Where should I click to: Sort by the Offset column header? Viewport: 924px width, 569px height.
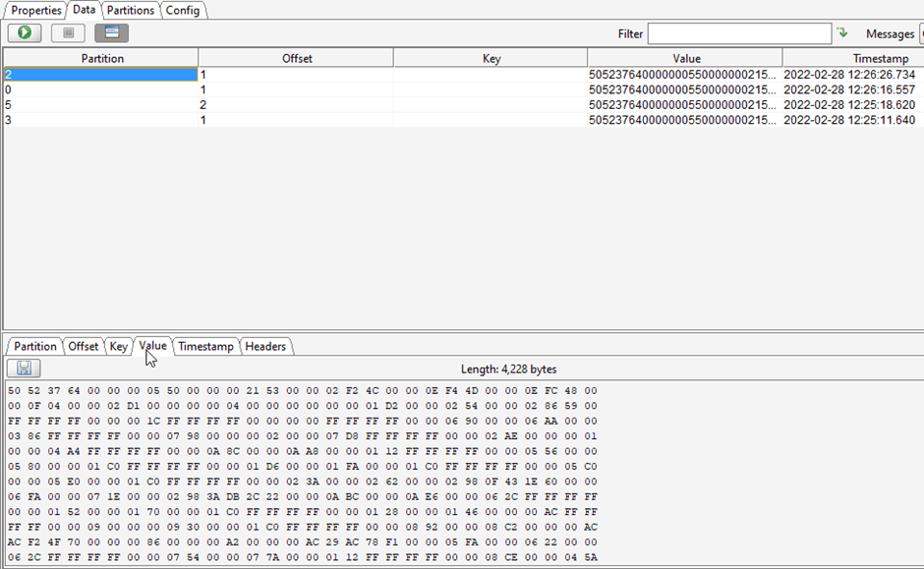[x=296, y=58]
